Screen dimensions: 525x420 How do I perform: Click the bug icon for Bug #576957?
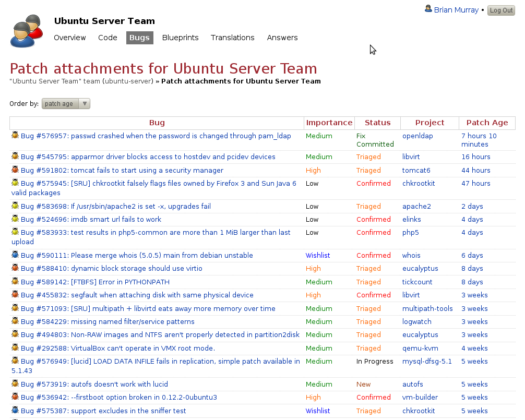(15, 135)
